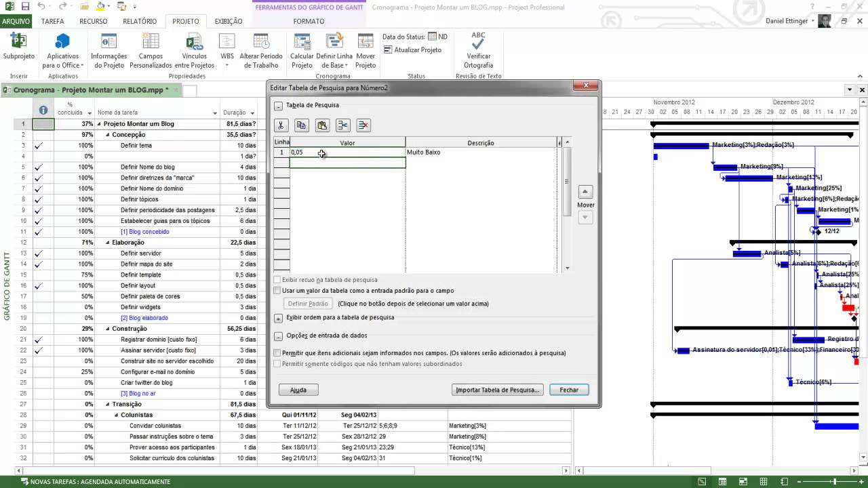Switch to the EXIBIÇÃO tab
The image size is (868, 488).
coord(229,21)
